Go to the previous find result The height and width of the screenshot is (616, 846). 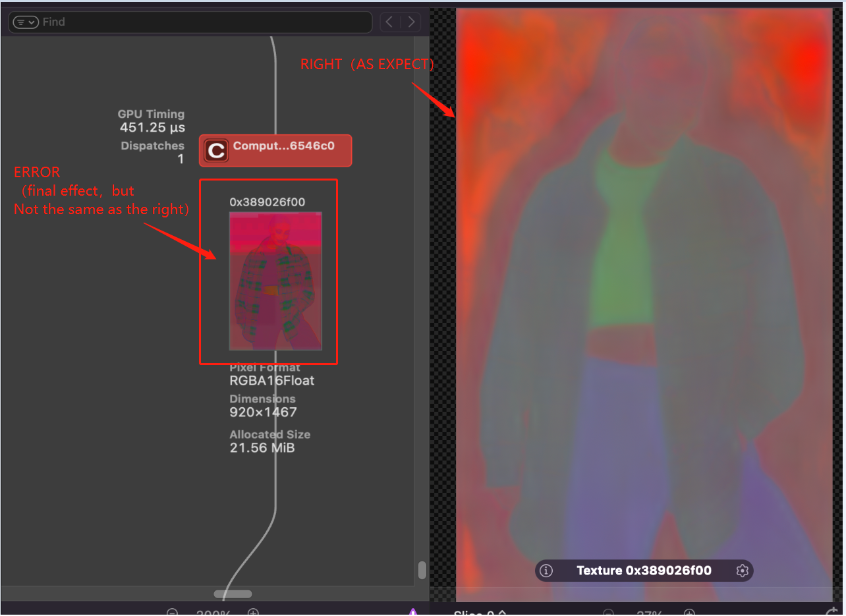point(389,22)
